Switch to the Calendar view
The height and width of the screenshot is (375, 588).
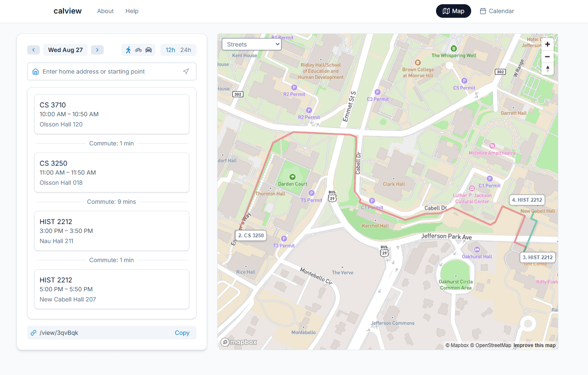tap(497, 11)
